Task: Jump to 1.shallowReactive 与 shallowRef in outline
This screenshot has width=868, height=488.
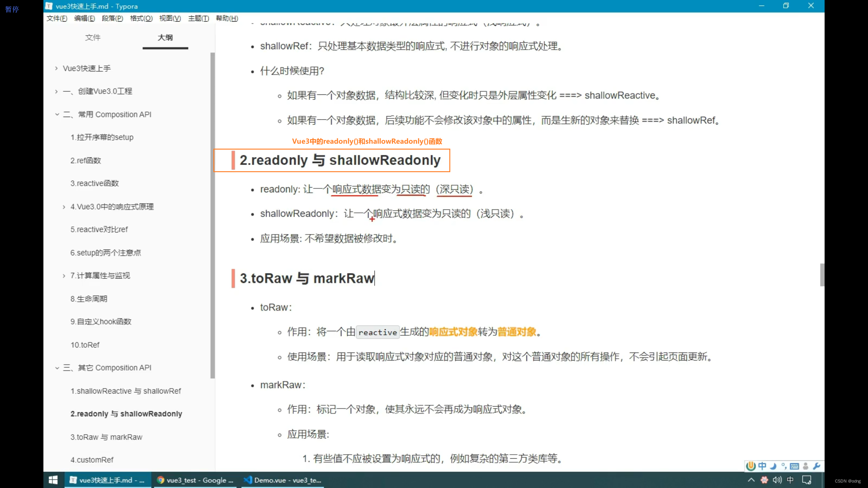Action: pos(126,391)
